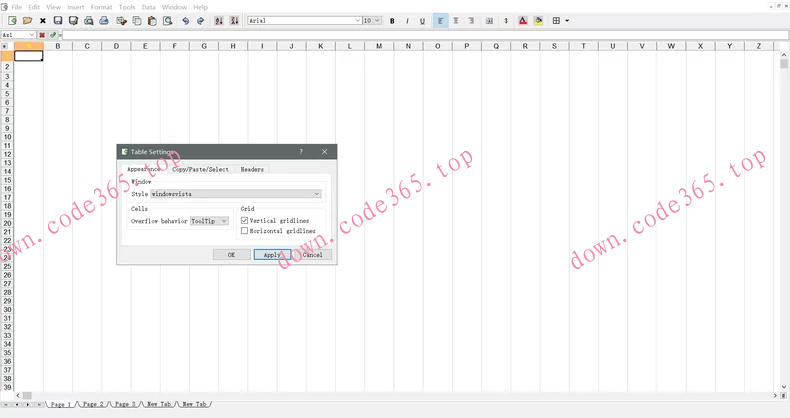
Task: Open the Insert menu
Action: (76, 7)
